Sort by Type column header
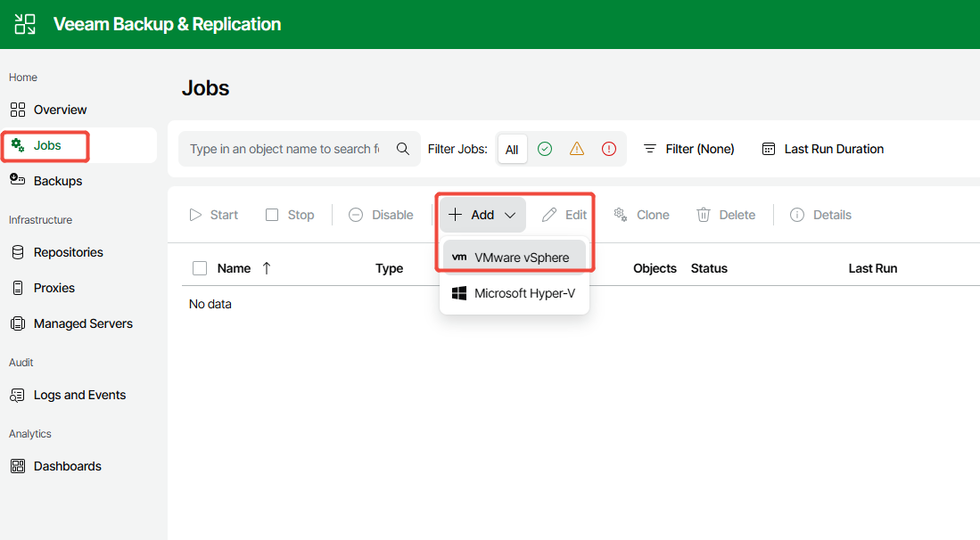This screenshot has width=980, height=540. tap(389, 268)
